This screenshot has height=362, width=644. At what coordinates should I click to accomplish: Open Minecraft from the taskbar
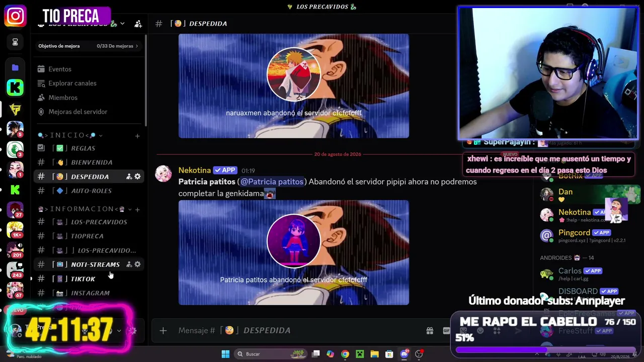[360, 354]
